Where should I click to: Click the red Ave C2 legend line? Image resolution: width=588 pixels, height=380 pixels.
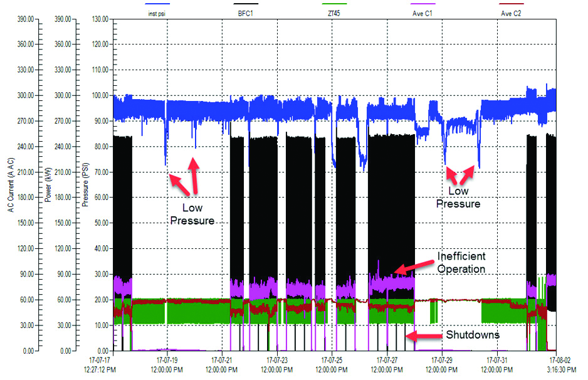click(x=511, y=4)
